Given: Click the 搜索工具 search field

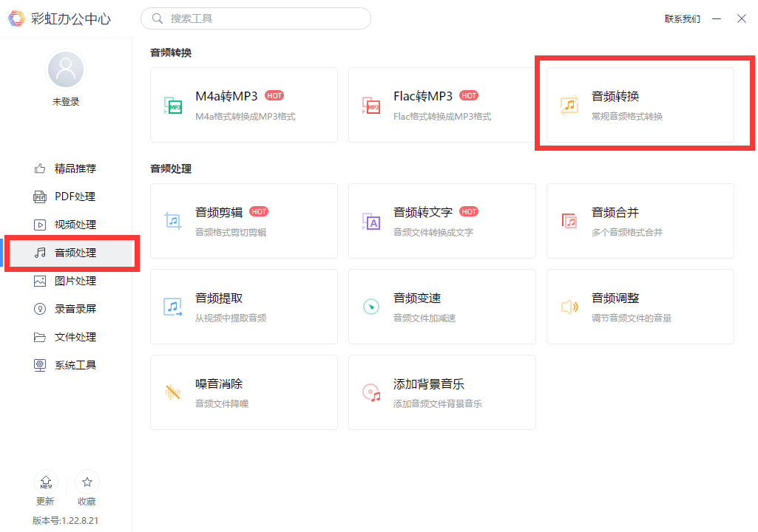Looking at the screenshot, I should coord(255,18).
